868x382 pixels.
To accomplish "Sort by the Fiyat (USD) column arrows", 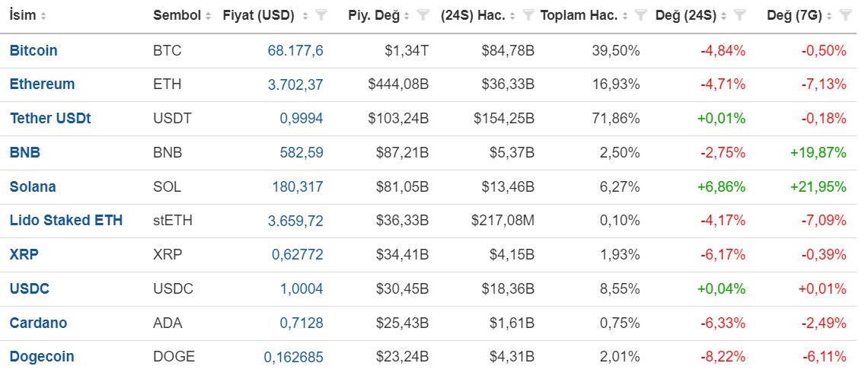I will [305, 16].
